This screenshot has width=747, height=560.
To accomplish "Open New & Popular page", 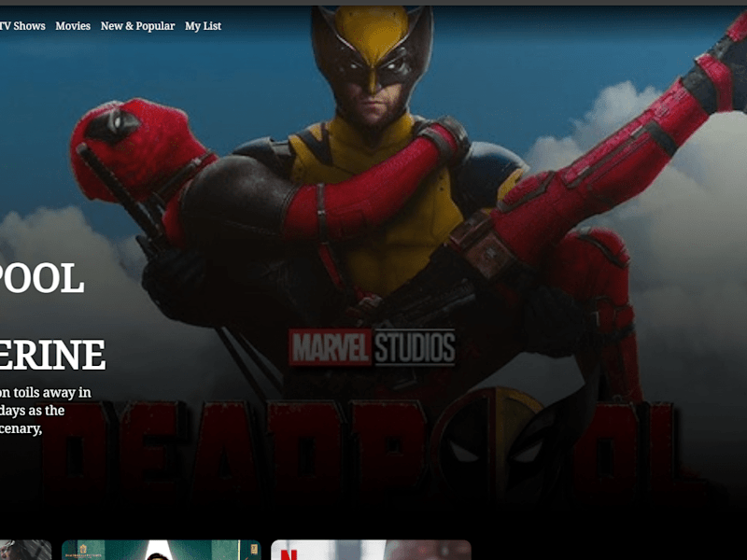I will (137, 26).
